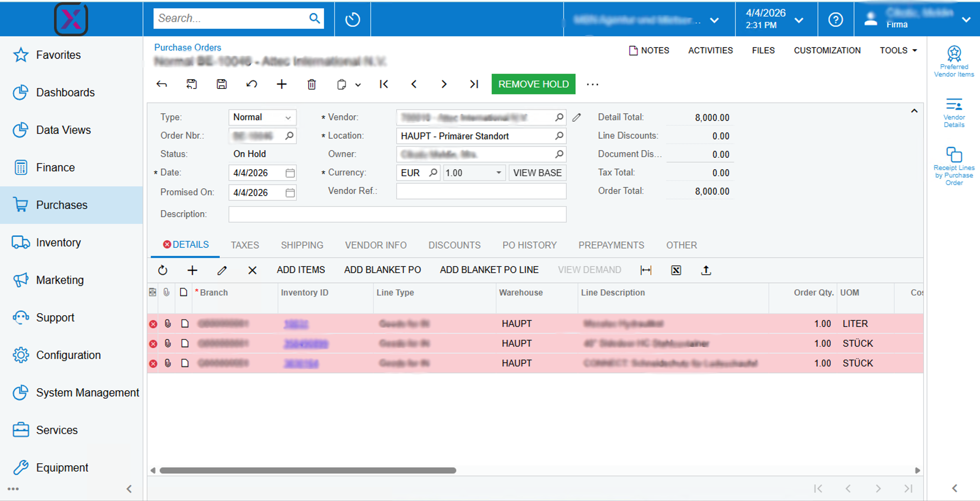
Task: Select the Add Row plus icon in grid
Action: pyautogui.click(x=193, y=270)
